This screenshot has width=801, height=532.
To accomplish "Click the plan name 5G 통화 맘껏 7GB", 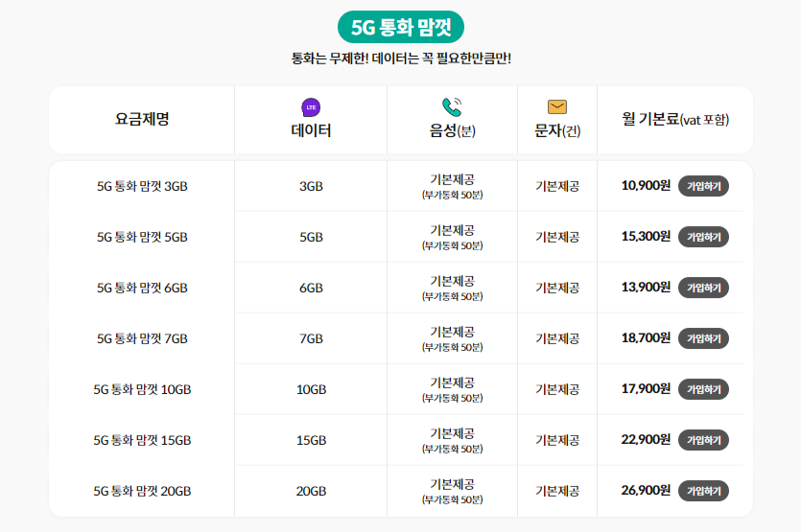I will [142, 338].
